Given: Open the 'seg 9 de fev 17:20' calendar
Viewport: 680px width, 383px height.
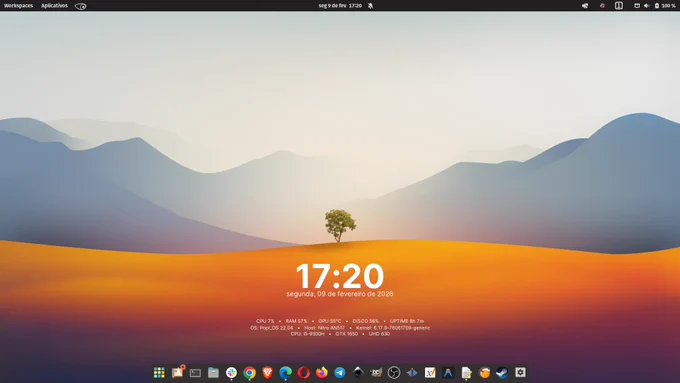Looking at the screenshot, I should (340, 6).
